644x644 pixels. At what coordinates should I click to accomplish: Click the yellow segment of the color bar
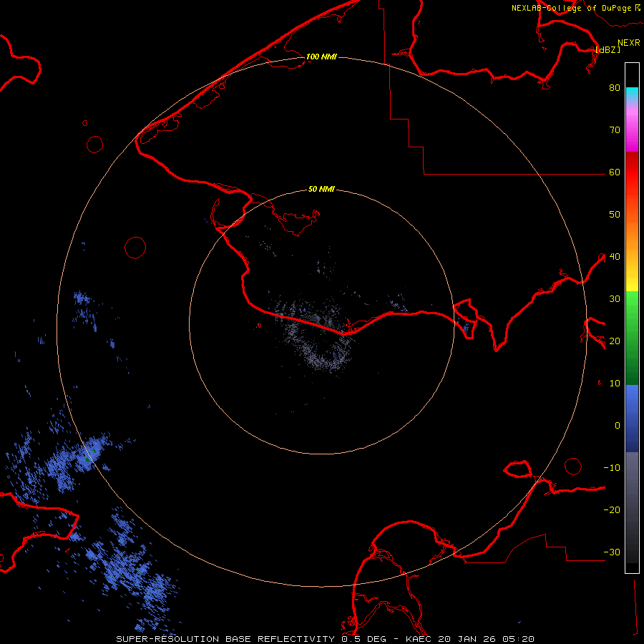tap(632, 283)
